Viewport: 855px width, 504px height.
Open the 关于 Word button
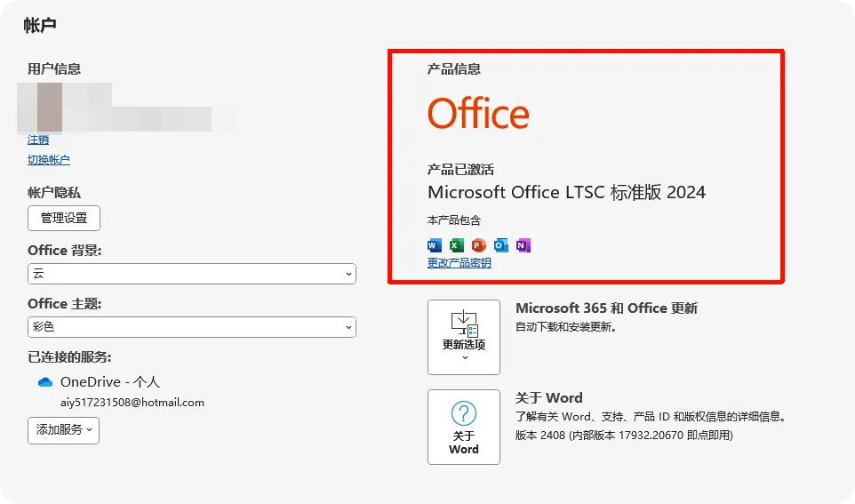tap(463, 427)
